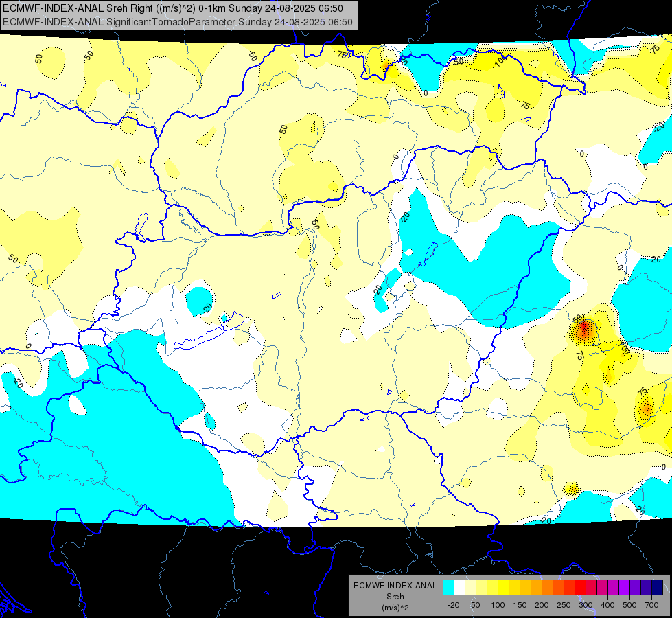Screen dimensions: 672x618
Task: Click the '250' tick value below the colorbar
Action: 564,605
